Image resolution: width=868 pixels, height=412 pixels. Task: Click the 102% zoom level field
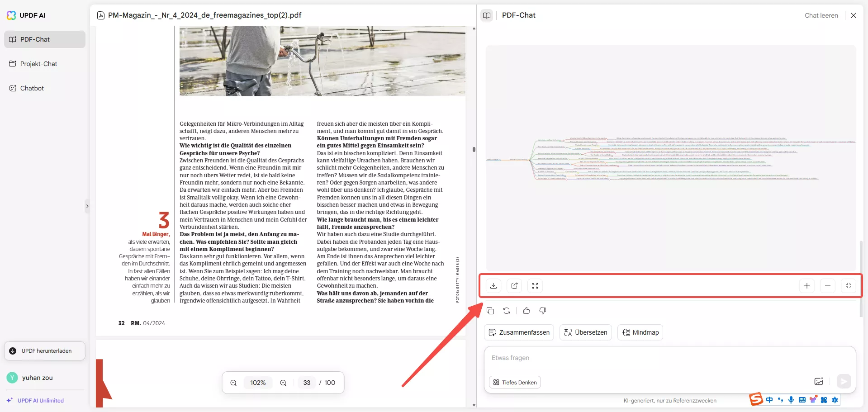pos(258,383)
